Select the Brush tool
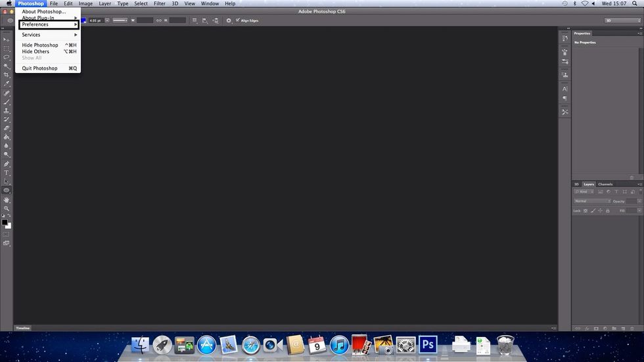The image size is (644, 362). [6, 102]
